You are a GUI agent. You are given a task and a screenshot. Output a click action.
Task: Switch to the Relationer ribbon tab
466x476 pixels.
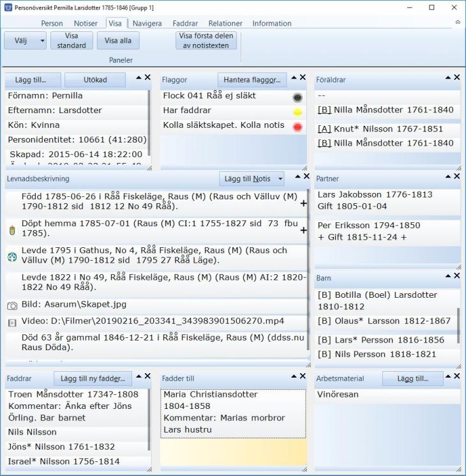tap(225, 24)
